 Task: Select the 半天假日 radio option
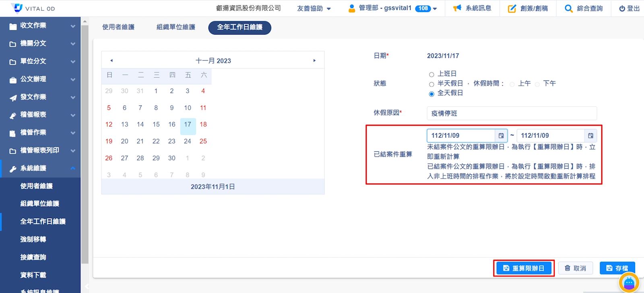click(x=431, y=84)
